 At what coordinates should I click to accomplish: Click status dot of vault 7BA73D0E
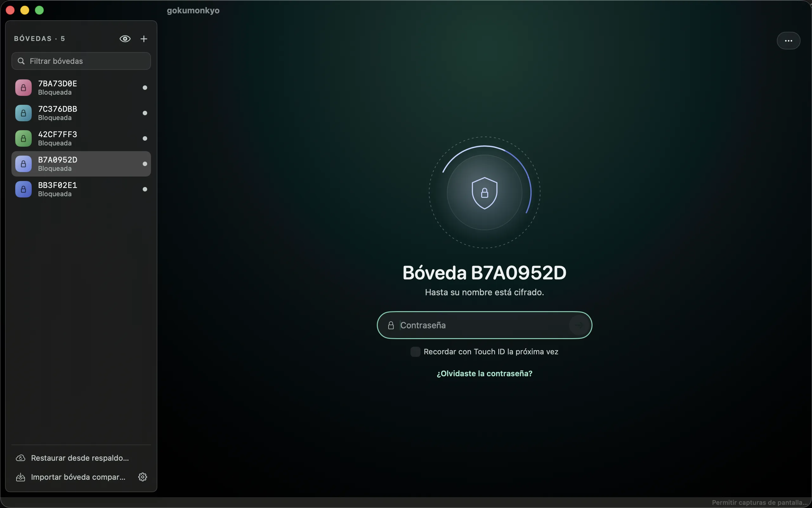145,88
